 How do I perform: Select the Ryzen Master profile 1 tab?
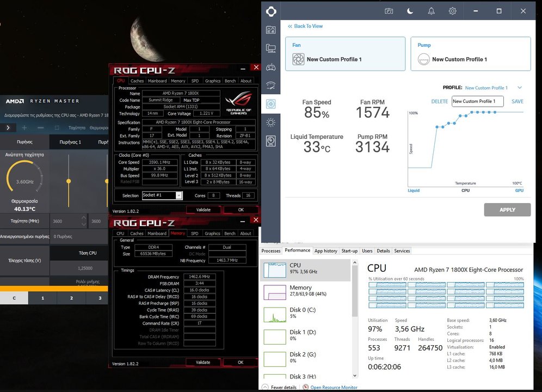point(43,298)
